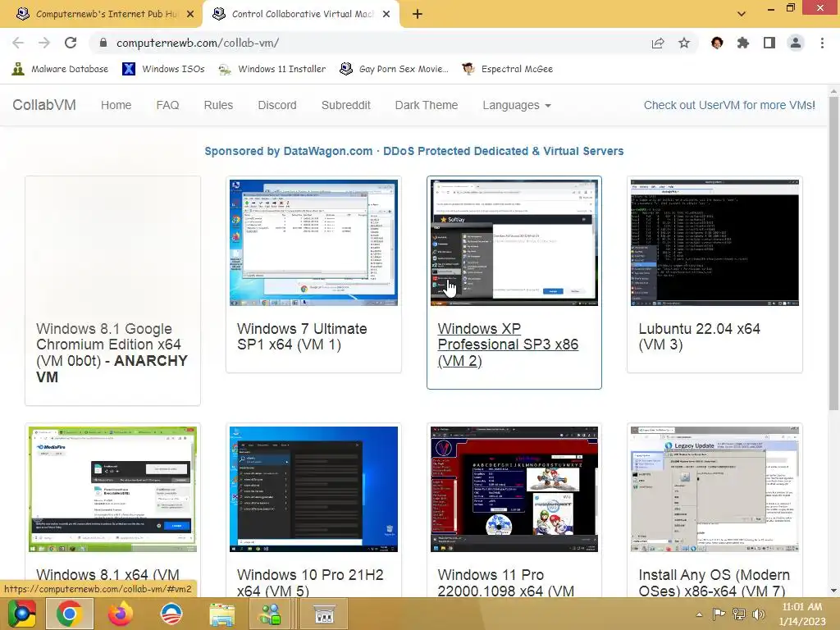This screenshot has width=840, height=630.
Task: Open the tab search chevron
Action: click(x=742, y=14)
